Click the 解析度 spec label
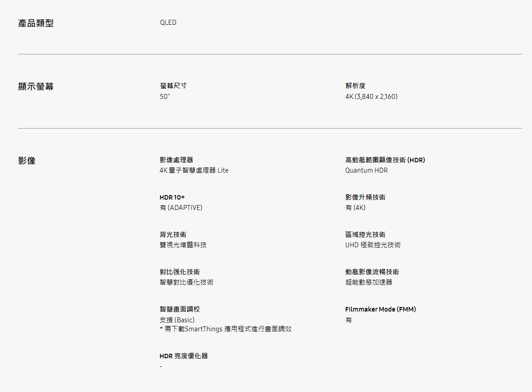 coord(355,86)
